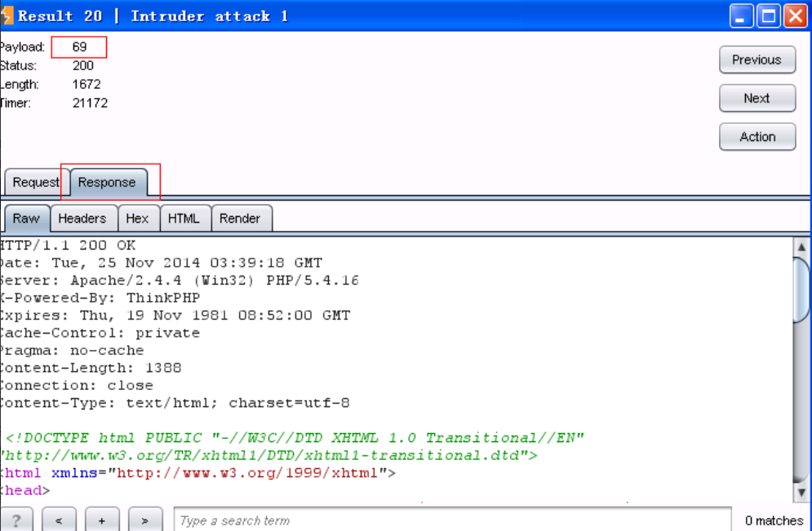Click the head tag line

click(x=24, y=491)
